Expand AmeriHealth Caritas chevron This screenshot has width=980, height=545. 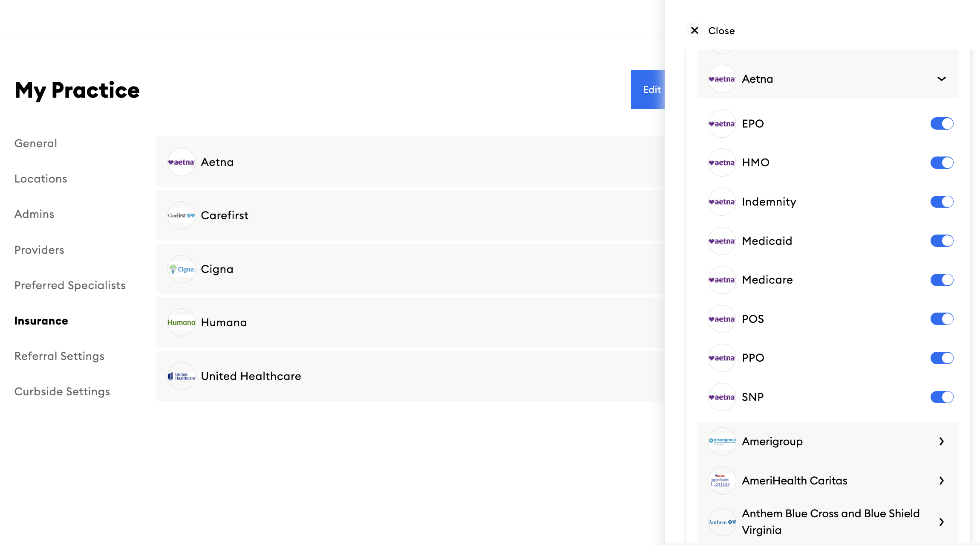pos(941,481)
